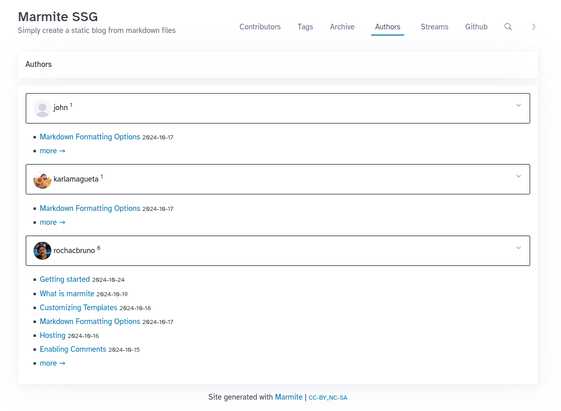Click more link under karlamagueta
This screenshot has height=411, width=561.
click(52, 222)
